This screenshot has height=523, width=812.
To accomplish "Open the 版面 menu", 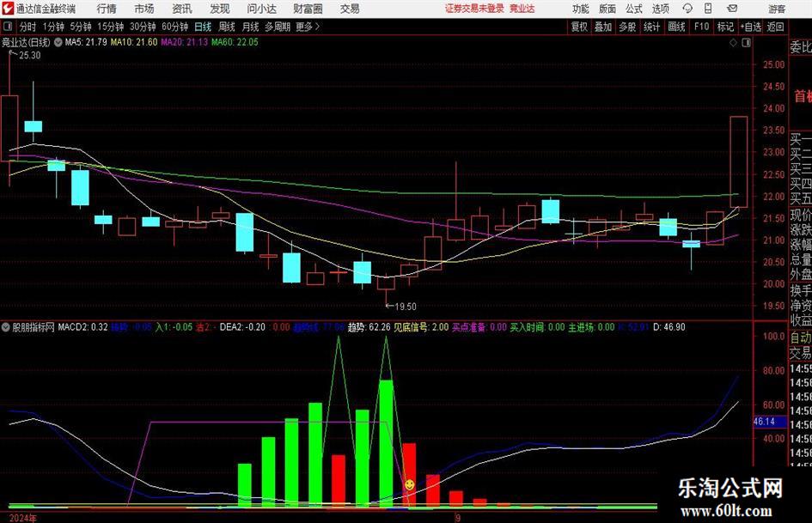I will 607,9.
